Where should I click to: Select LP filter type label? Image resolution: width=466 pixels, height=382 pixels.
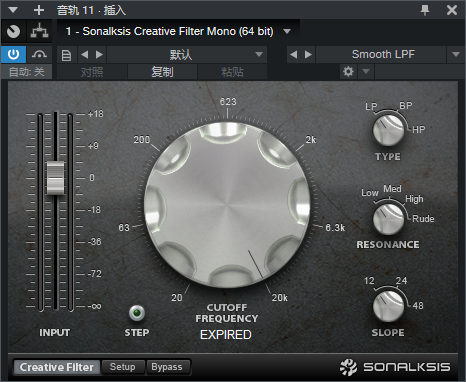371,106
